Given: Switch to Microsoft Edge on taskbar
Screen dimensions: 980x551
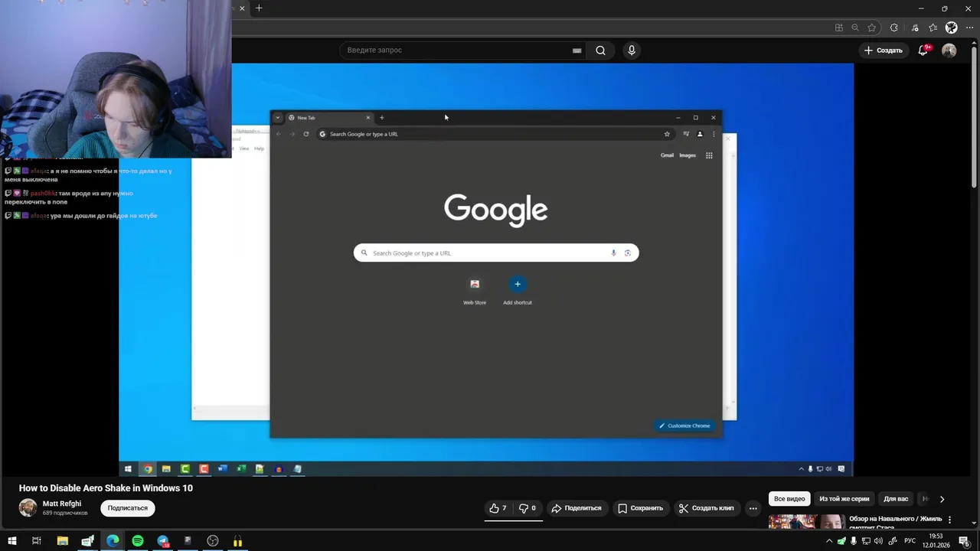Looking at the screenshot, I should point(113,541).
